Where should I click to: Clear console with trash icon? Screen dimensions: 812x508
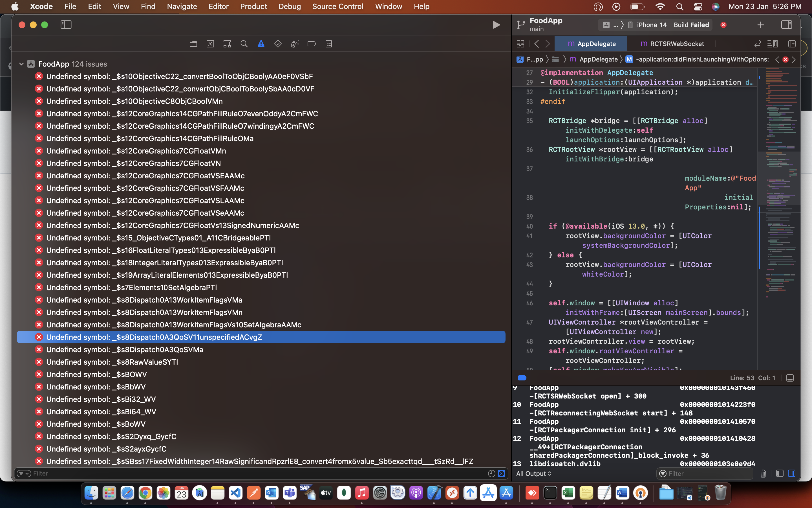pos(763,473)
